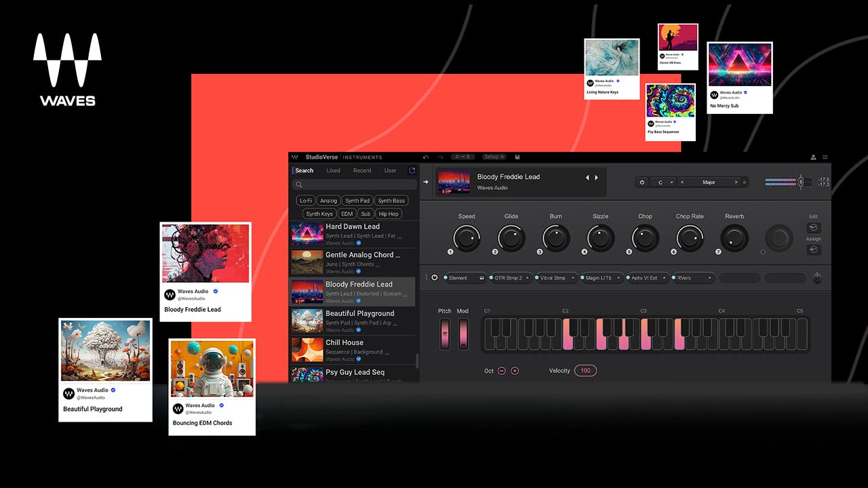Image resolution: width=868 pixels, height=488 pixels.
Task: Click the Waves logo in the plugin header
Action: click(x=294, y=157)
